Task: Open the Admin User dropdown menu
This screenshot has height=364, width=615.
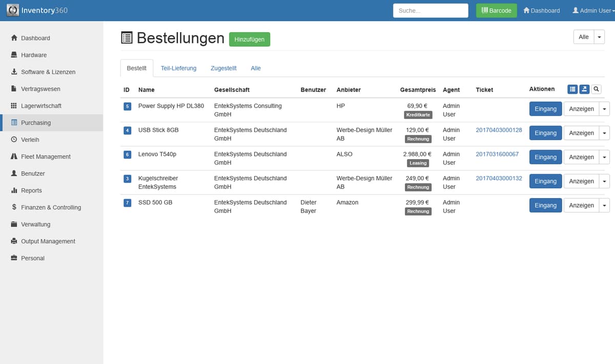Action: tap(591, 11)
